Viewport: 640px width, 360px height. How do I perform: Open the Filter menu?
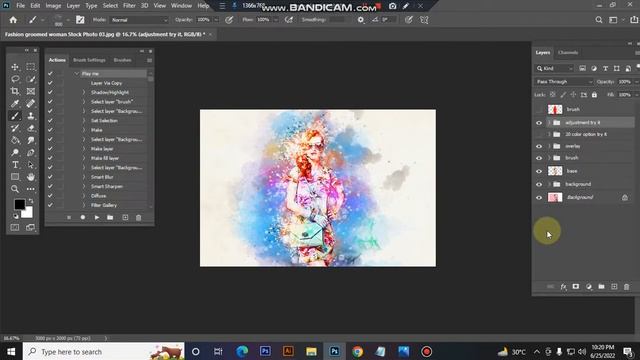(129, 6)
